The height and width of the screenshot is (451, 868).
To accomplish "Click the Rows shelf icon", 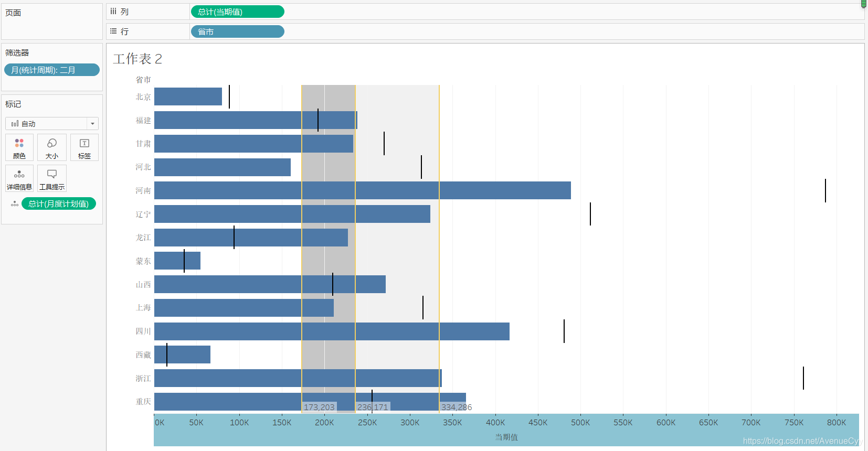I will point(113,31).
